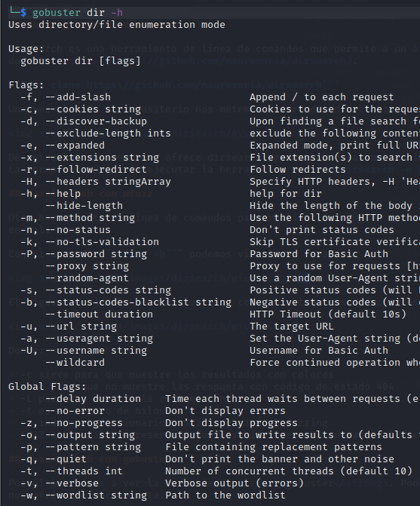
Task: Click the --headers stringArray flag
Action: [108, 182]
